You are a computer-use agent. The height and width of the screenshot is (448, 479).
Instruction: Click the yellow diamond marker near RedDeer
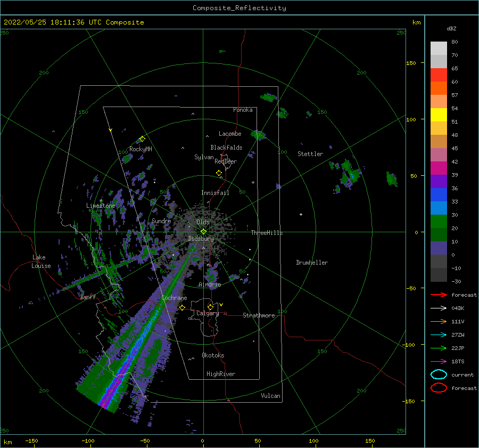tap(219, 173)
